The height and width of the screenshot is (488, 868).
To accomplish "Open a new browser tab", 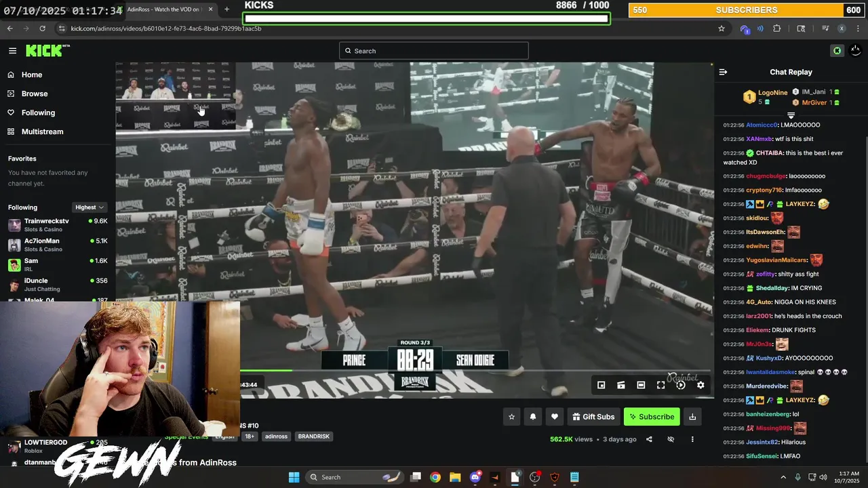I will coord(226,9).
